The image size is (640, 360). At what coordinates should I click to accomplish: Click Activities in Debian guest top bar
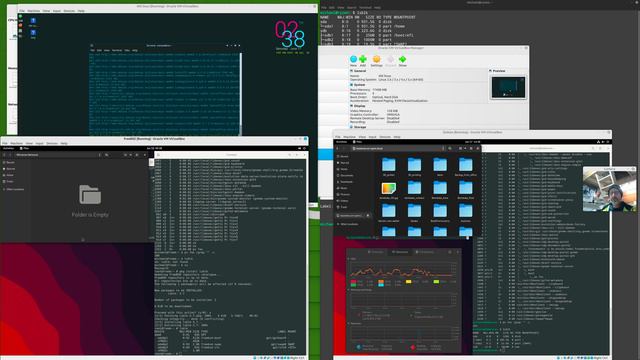pos(341,142)
